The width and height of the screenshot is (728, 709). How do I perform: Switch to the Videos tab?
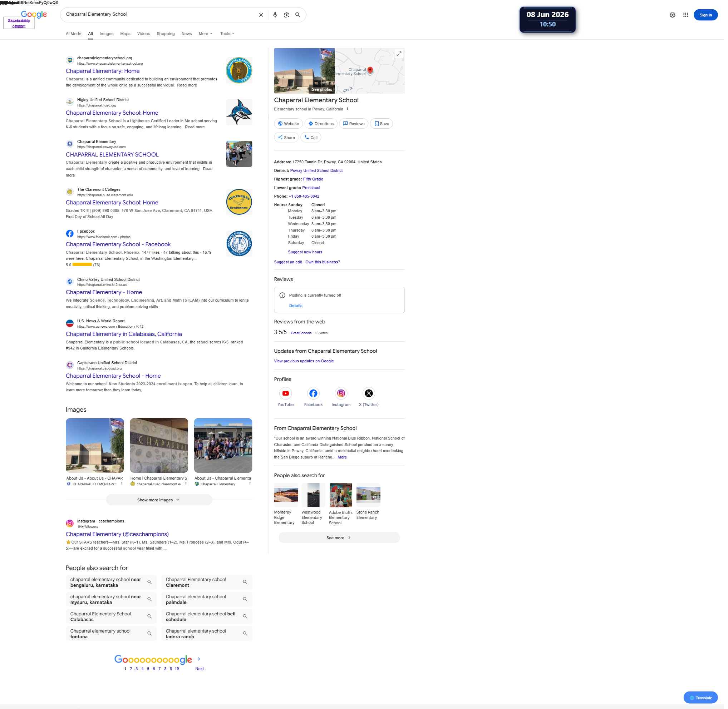[x=143, y=34]
